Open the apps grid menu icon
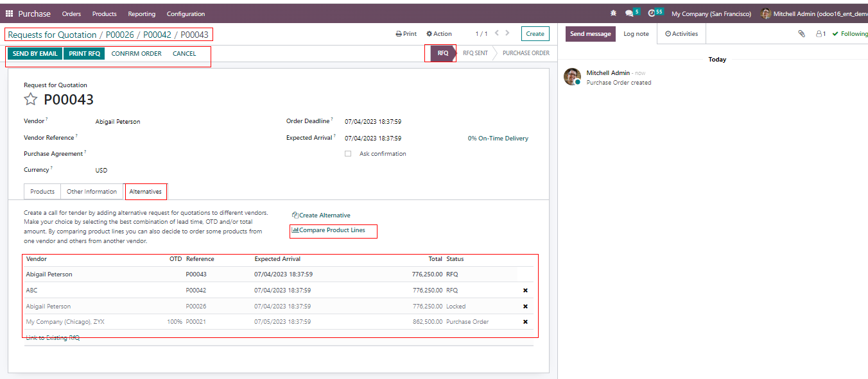 pos(9,13)
